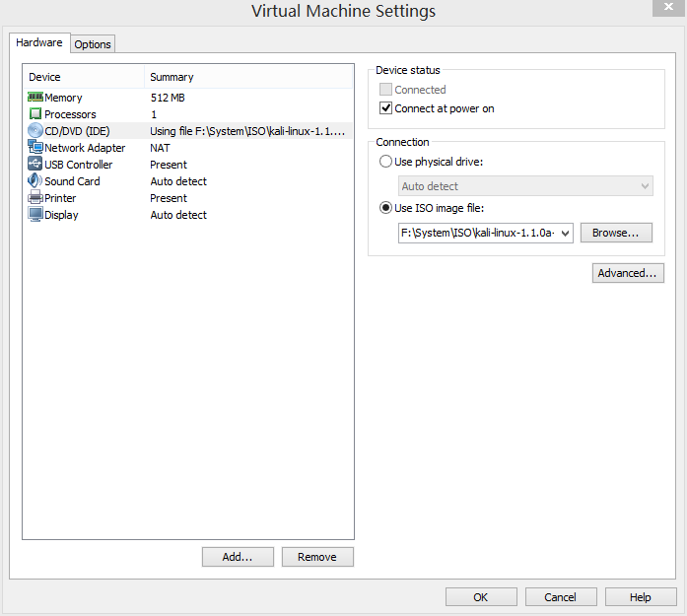Screen dimensions: 687x616
Task: Click the Cancel button
Action: click(x=561, y=597)
